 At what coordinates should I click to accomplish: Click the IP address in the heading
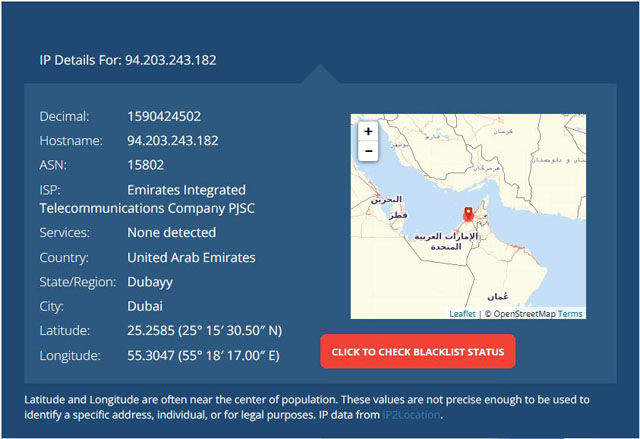pos(171,60)
